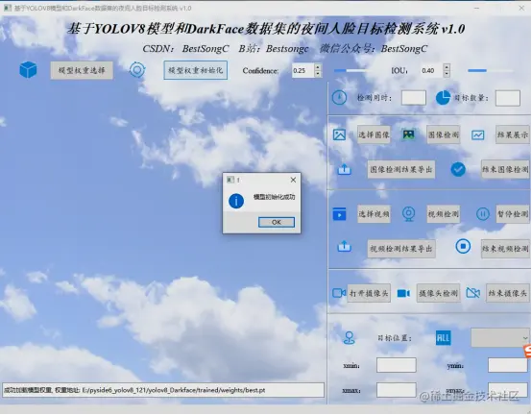532x415 pixels.
Task: Click the clock icon beside 检测用时
Action: pyautogui.click(x=339, y=97)
